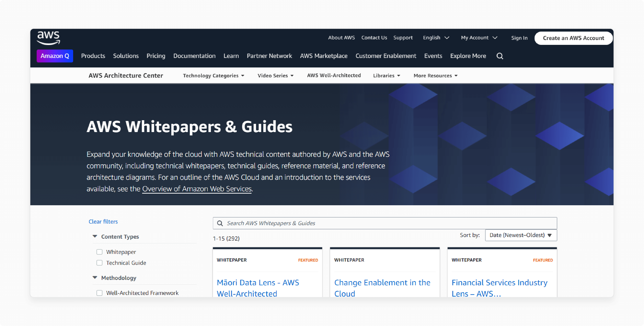Open About AWS link
Viewport: 644px width, 326px height.
point(341,38)
